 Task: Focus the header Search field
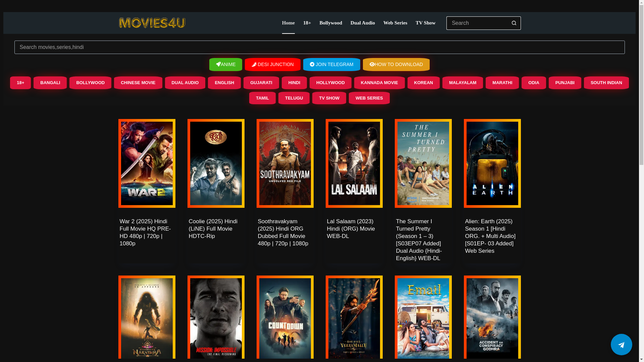(477, 23)
